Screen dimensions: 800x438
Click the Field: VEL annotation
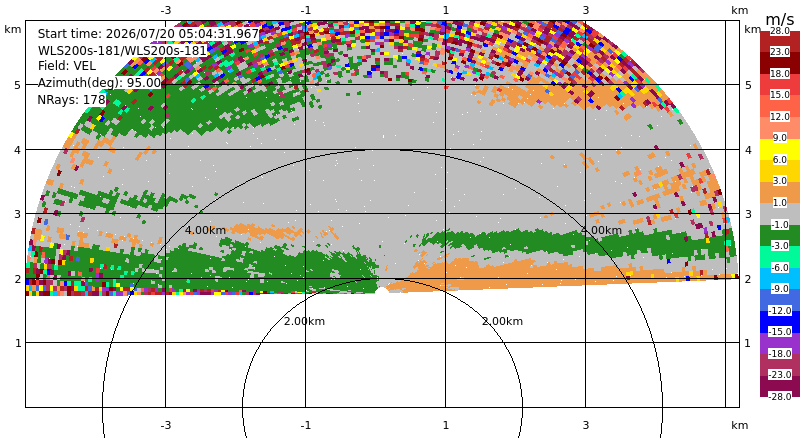[67, 66]
